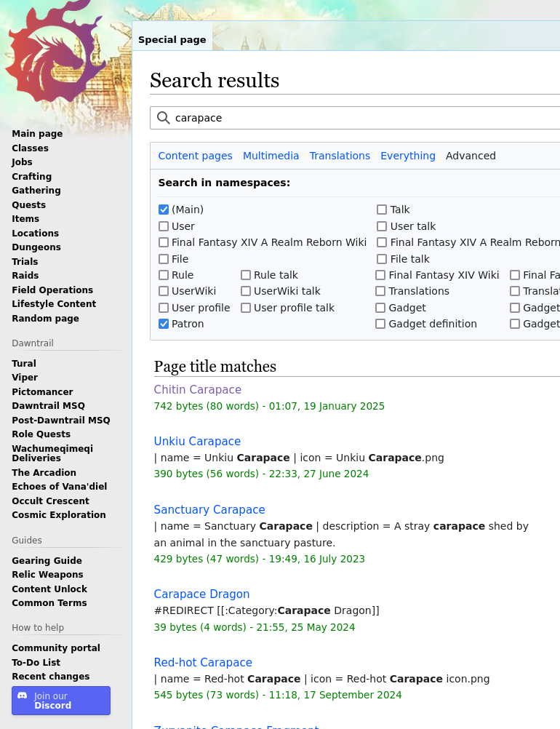Open the Special page tab
This screenshot has height=729, width=560.
(172, 40)
